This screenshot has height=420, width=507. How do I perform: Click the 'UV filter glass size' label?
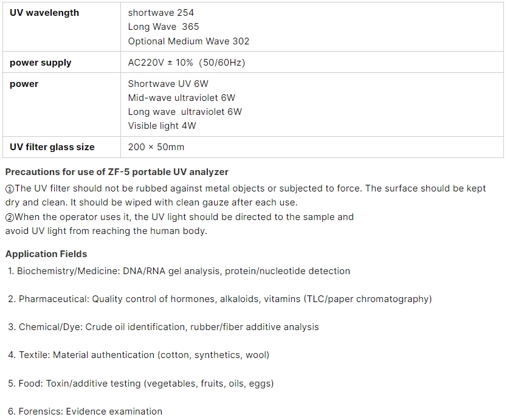point(52,147)
